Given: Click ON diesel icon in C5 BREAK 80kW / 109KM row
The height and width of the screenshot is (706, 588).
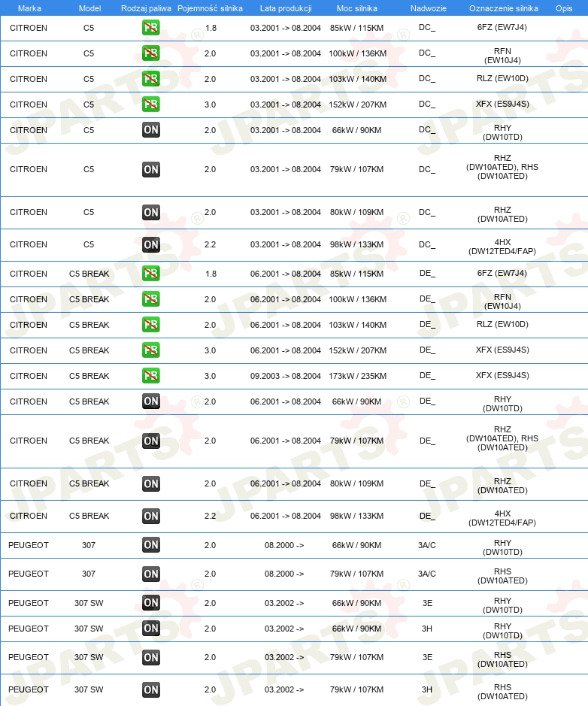Looking at the screenshot, I should [x=151, y=484].
